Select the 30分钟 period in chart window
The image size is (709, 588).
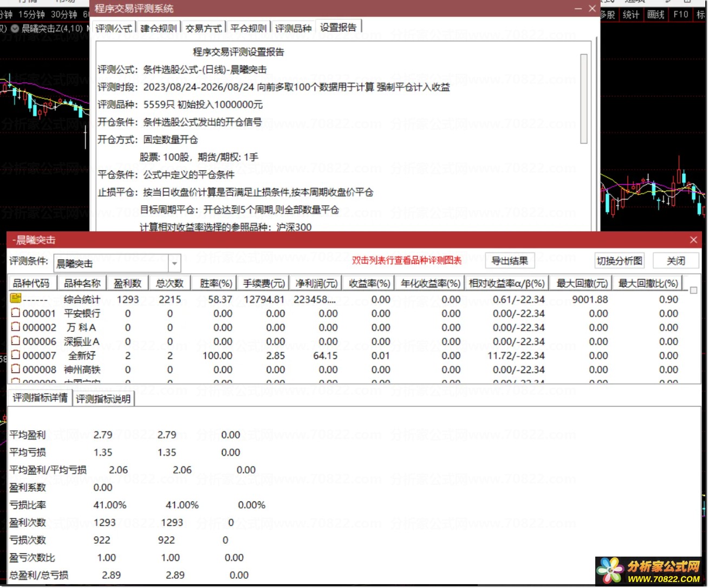click(64, 15)
